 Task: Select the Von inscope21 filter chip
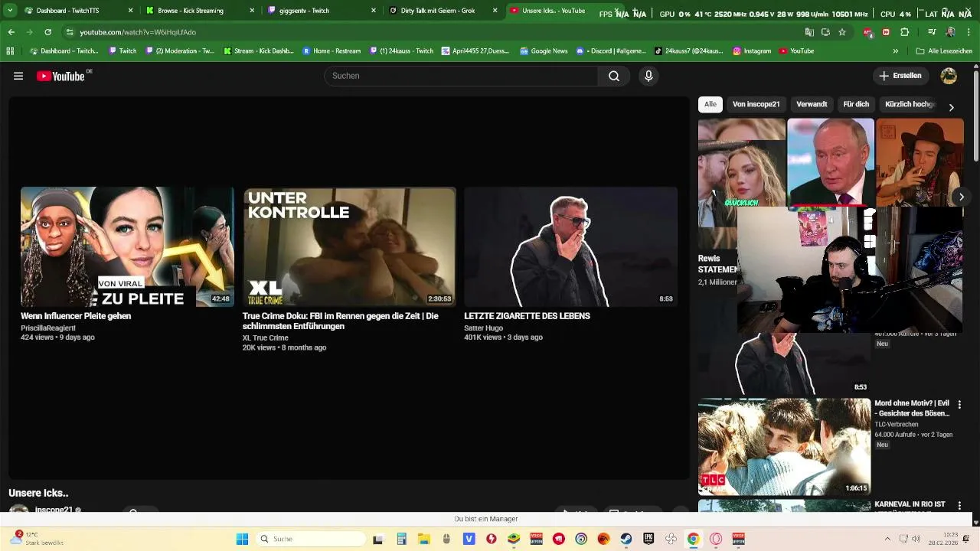(756, 104)
